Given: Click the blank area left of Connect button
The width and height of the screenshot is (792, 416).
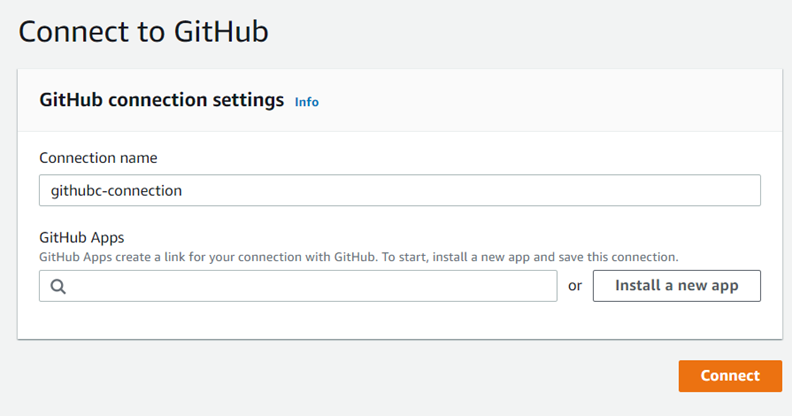Looking at the screenshot, I should click(x=400, y=376).
